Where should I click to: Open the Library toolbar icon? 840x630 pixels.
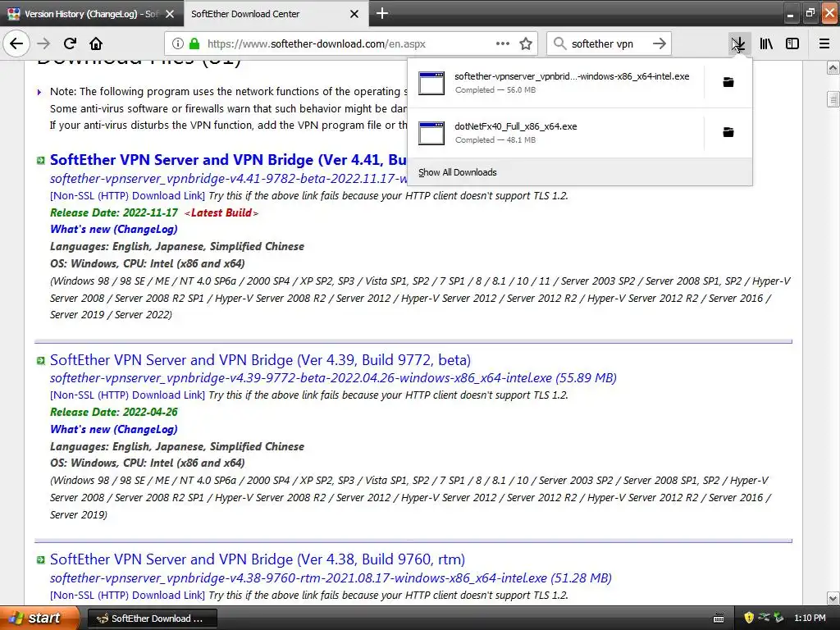point(766,43)
